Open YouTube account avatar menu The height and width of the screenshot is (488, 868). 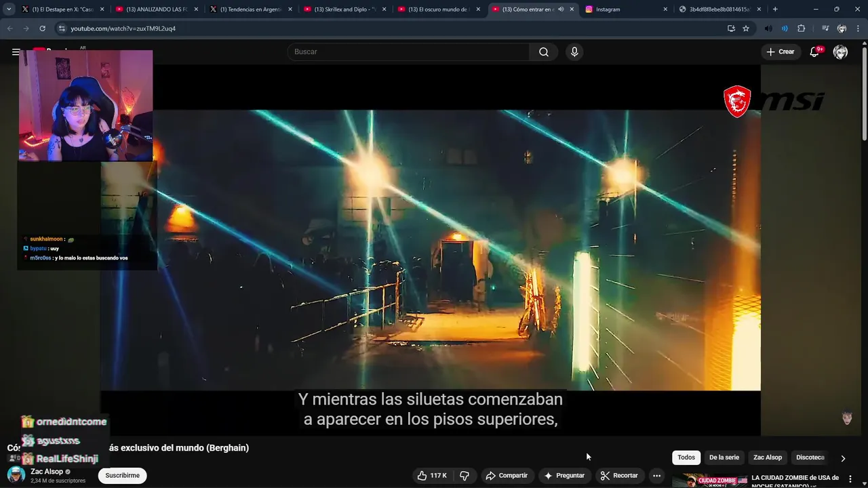pyautogui.click(x=840, y=52)
